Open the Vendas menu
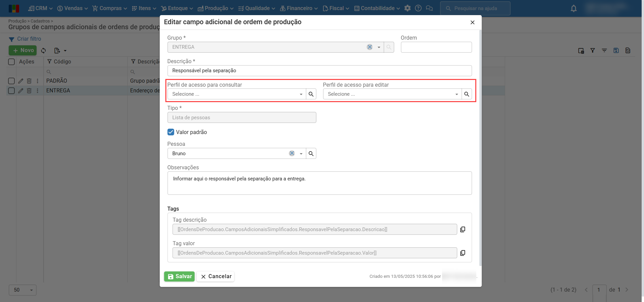The image size is (644, 302). pyautogui.click(x=72, y=8)
